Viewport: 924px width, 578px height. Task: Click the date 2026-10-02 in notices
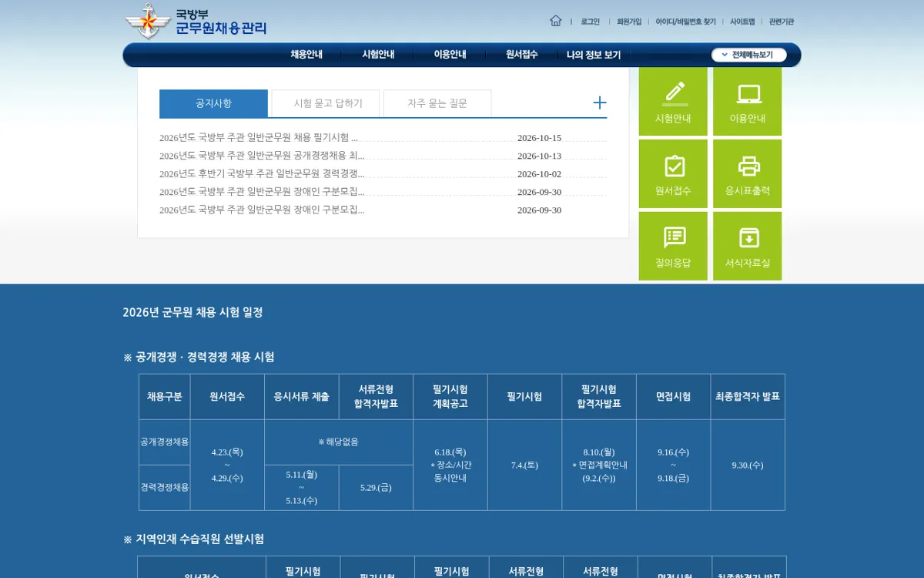pyautogui.click(x=539, y=173)
